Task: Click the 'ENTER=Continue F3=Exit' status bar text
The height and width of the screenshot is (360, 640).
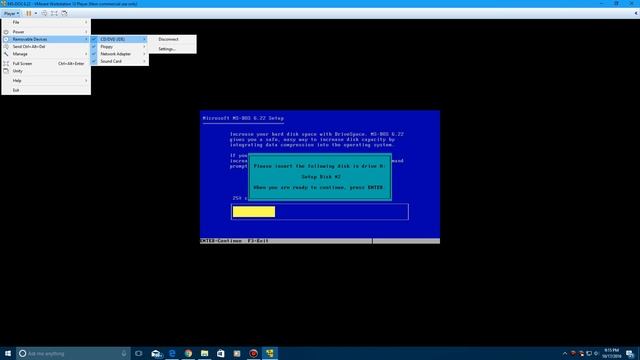Action: click(235, 241)
